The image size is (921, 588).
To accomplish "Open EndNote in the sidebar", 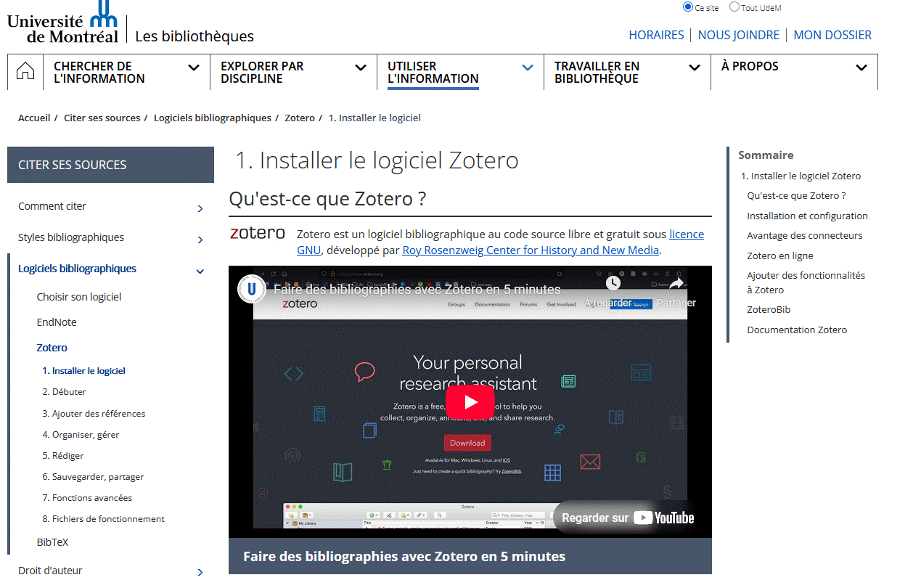I will pyautogui.click(x=57, y=322).
